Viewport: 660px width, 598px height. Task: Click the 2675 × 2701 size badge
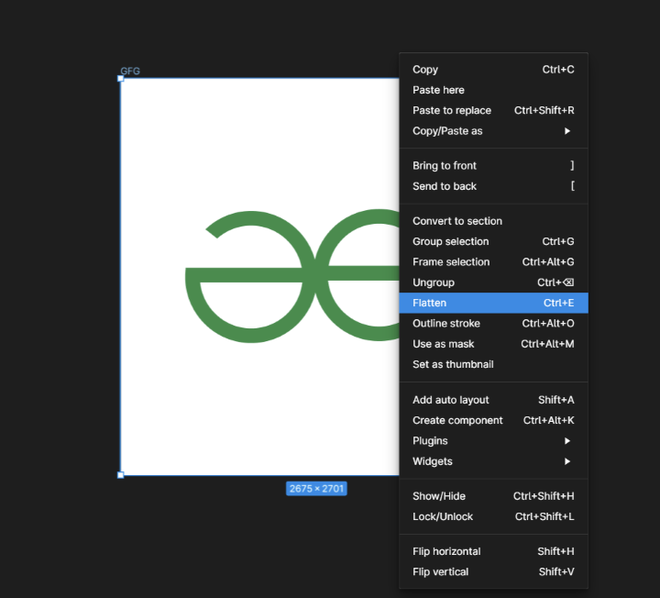click(317, 489)
